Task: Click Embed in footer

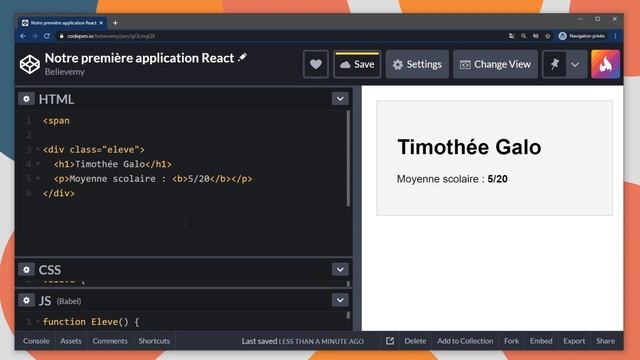Action: (541, 341)
